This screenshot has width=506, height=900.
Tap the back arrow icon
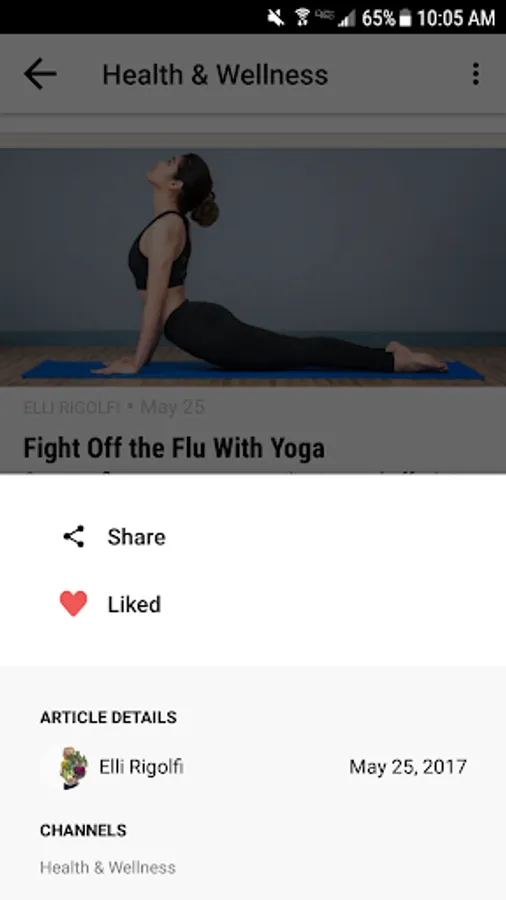tap(40, 75)
